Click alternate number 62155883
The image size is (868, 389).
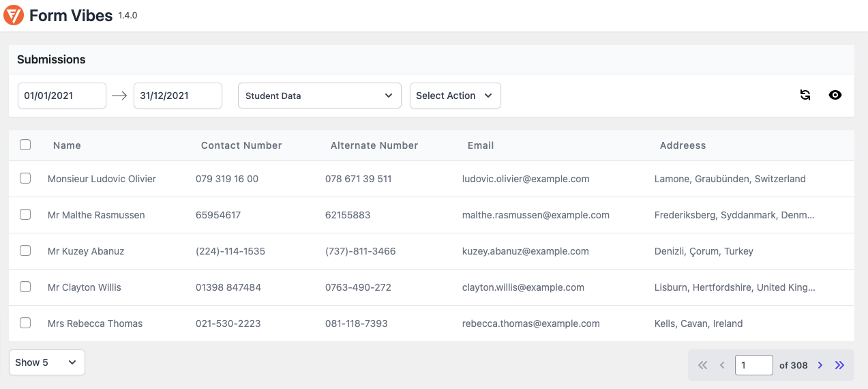click(348, 215)
